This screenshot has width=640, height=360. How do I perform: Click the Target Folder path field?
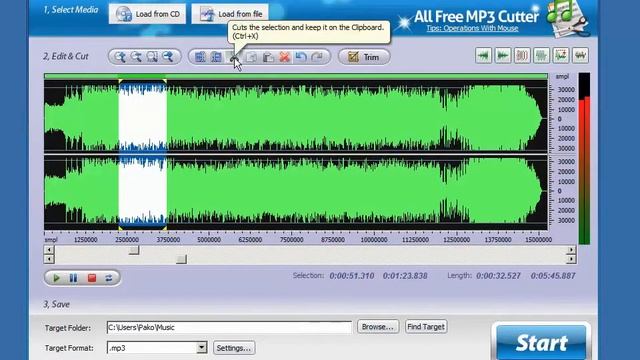229,327
